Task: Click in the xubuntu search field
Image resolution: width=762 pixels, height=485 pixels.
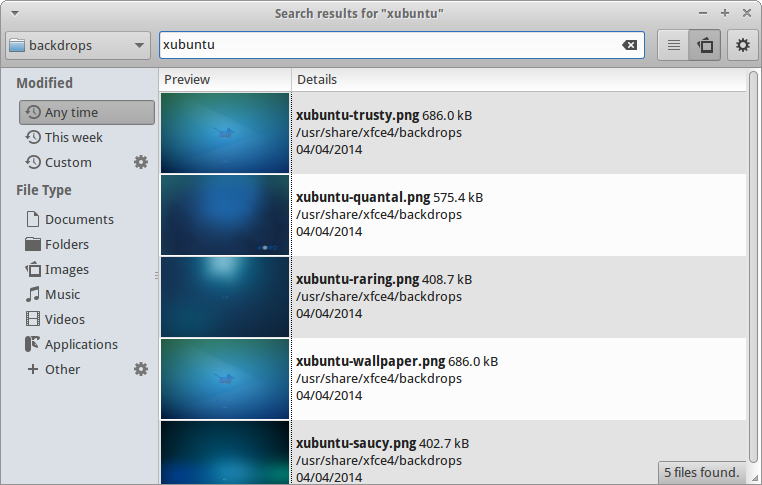Action: point(390,45)
